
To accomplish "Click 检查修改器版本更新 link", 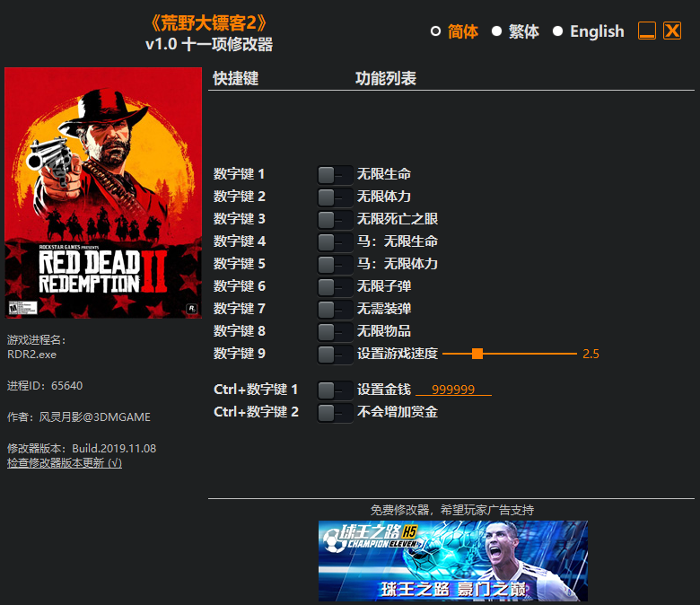I will [x=65, y=463].
